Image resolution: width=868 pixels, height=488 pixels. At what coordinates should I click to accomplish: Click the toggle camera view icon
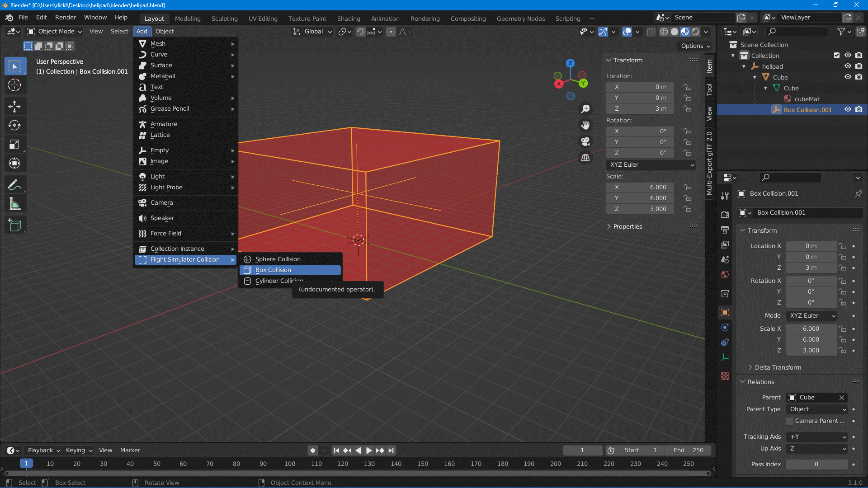tap(585, 142)
